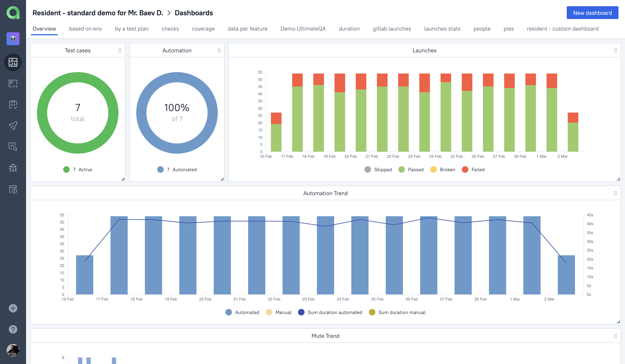Viewport: 625px width, 364px height.
Task: Open Help via the question mark icon
Action: [13, 329]
